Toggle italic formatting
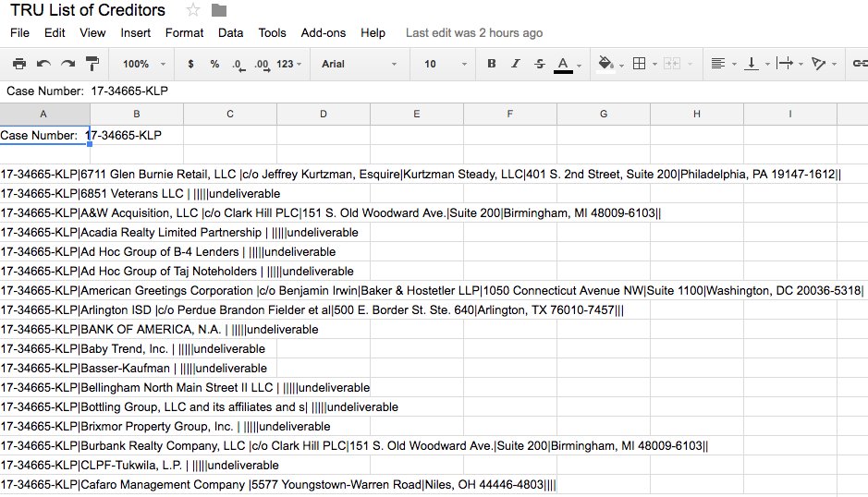868x497 pixels. coord(516,64)
